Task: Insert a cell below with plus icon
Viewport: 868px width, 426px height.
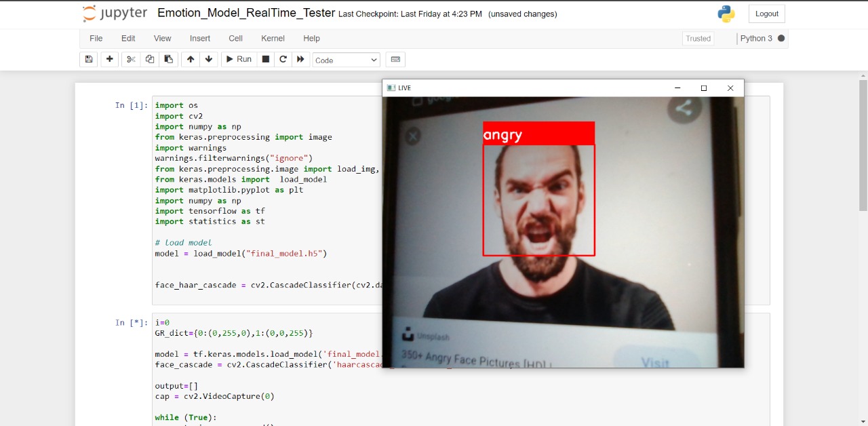Action: pos(109,60)
